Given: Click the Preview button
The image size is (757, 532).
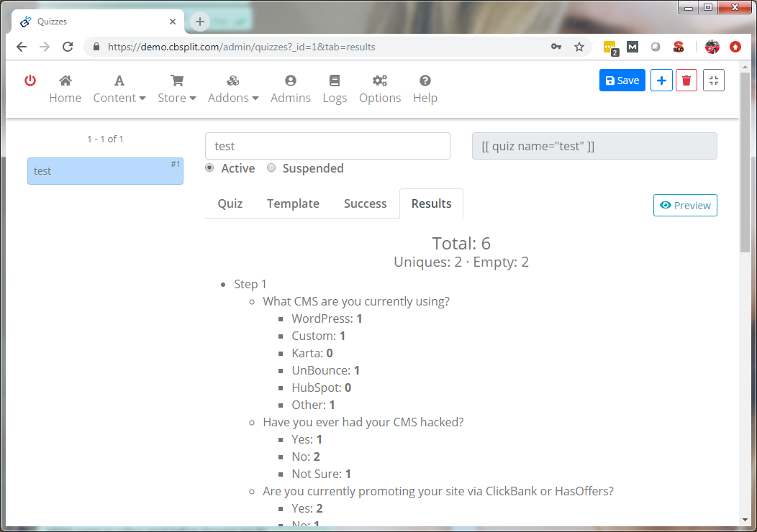Looking at the screenshot, I should 685,205.
